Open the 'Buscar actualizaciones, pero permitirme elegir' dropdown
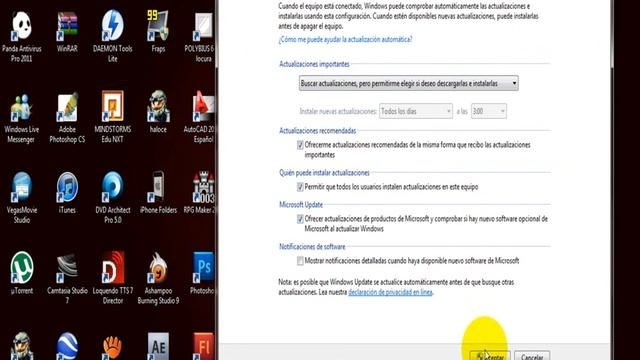 point(409,83)
